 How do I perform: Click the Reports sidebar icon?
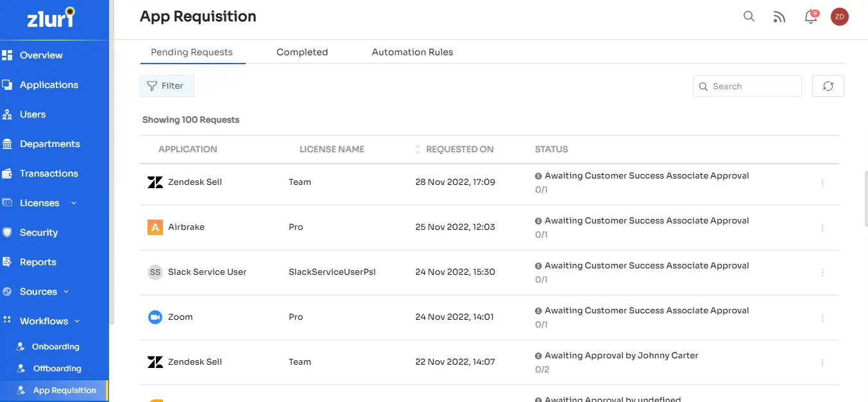8,262
